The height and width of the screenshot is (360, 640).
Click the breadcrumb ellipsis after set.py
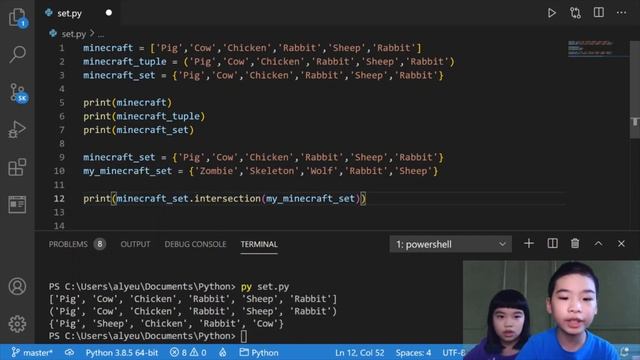click(101, 34)
